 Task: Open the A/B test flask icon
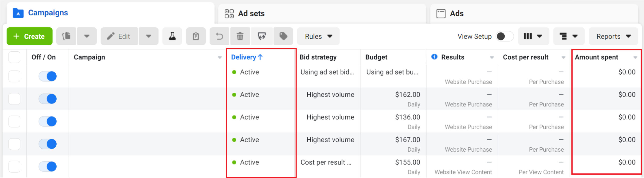click(172, 36)
